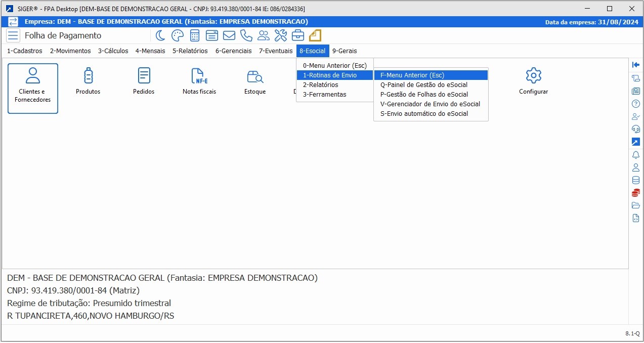644x343 pixels.
Task: Click the help question mark icon
Action: tap(636, 104)
